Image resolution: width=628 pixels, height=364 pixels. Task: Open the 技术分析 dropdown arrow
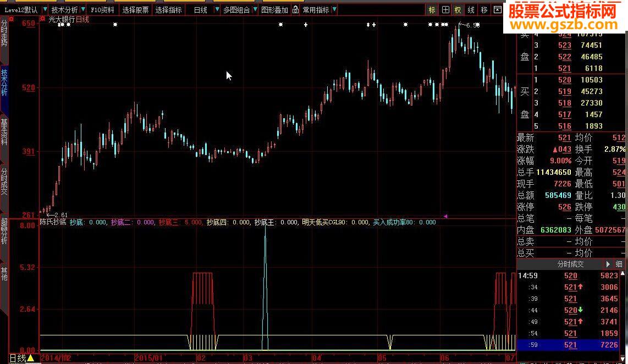(83, 9)
